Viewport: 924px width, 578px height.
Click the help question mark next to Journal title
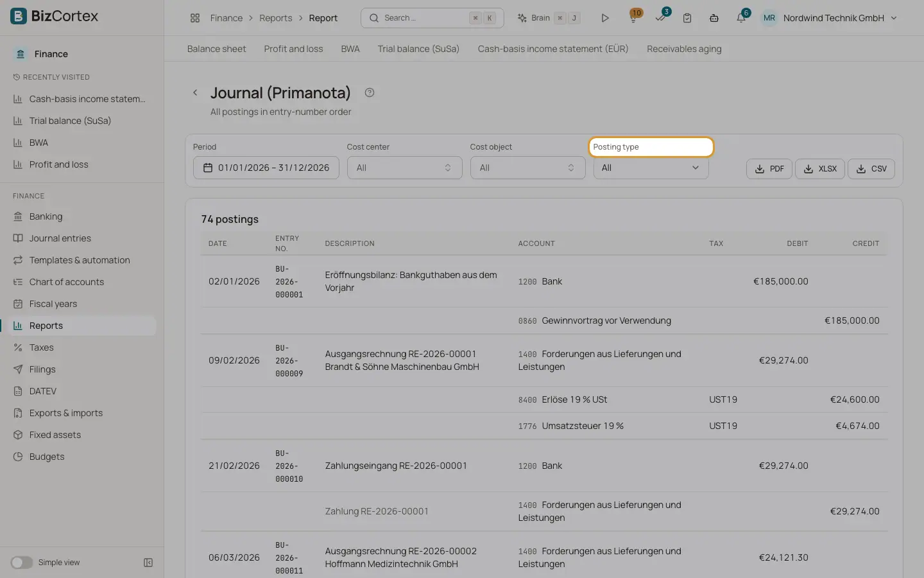coord(370,92)
